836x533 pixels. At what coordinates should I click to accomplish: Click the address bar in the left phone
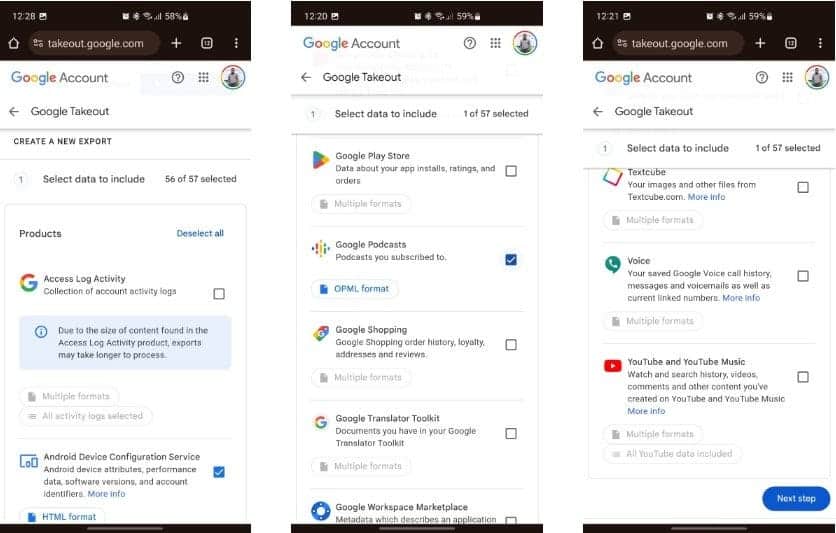94,43
